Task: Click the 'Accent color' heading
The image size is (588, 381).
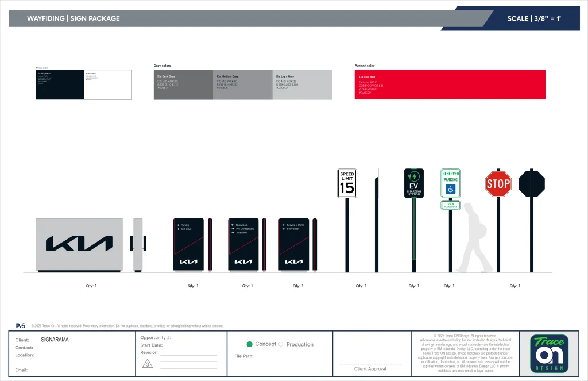Action: (x=365, y=66)
